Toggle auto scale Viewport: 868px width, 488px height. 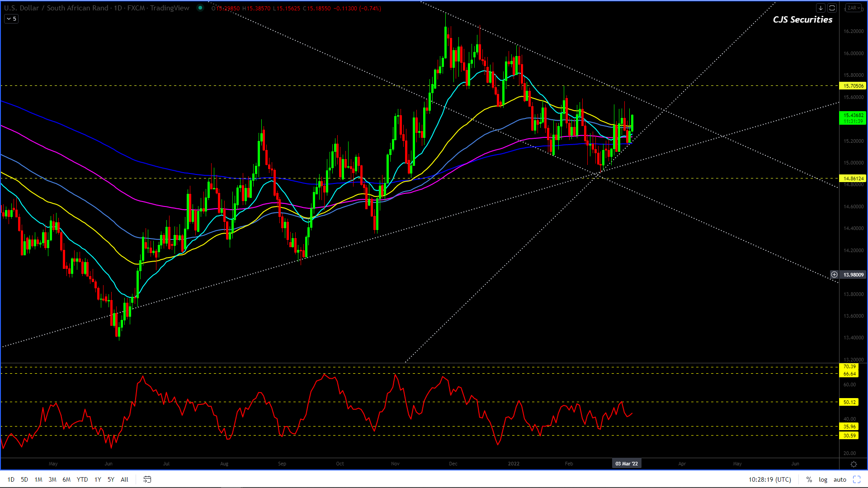click(840, 479)
